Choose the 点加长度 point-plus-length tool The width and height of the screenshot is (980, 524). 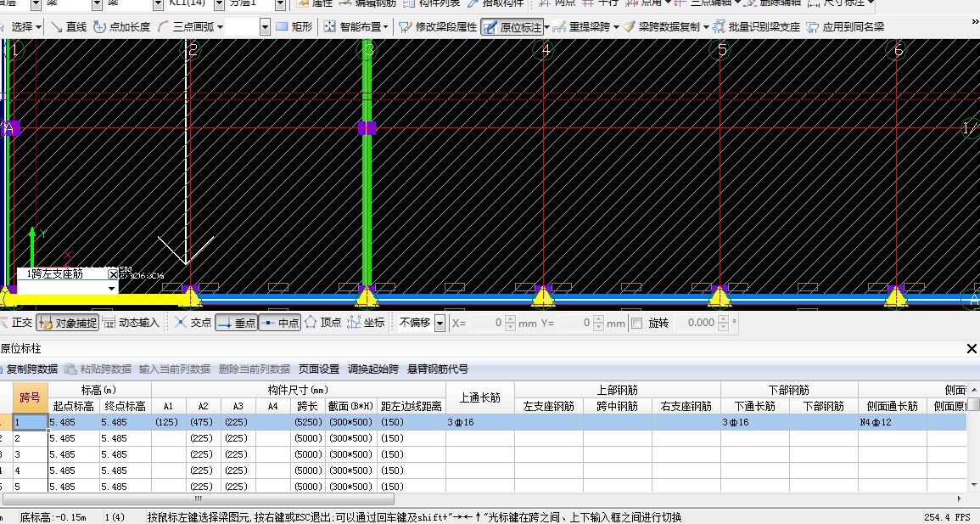(122, 27)
